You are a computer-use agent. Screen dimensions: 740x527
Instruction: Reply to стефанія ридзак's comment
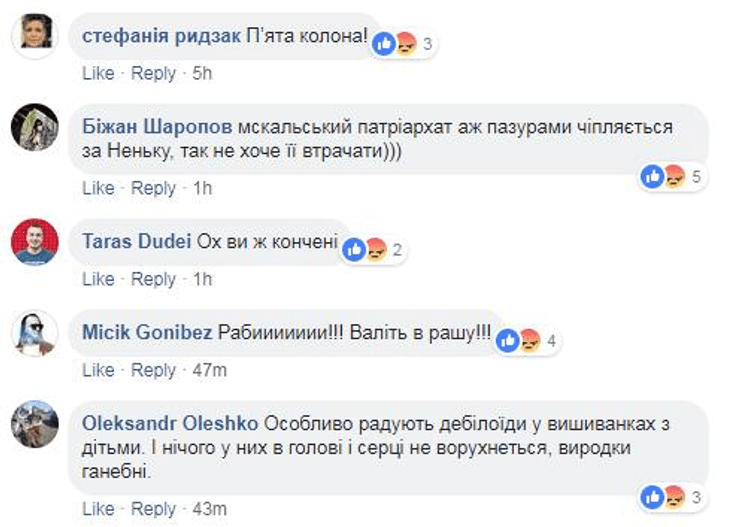[x=153, y=73]
